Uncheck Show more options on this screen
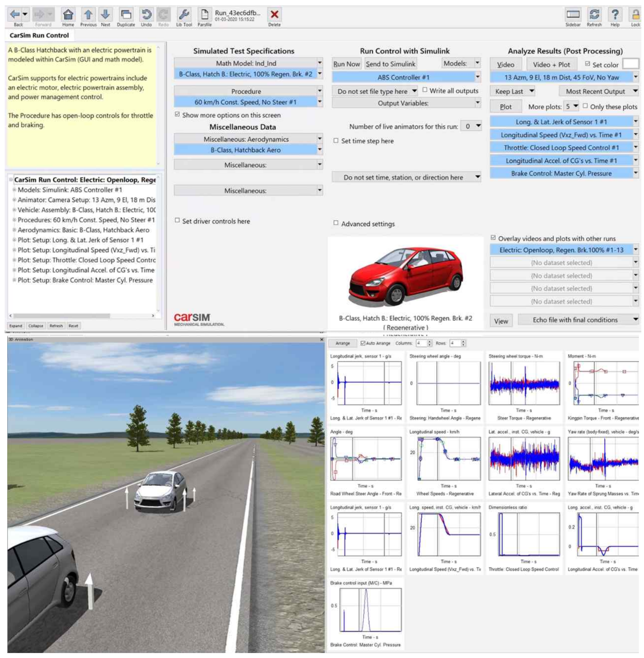 177,115
